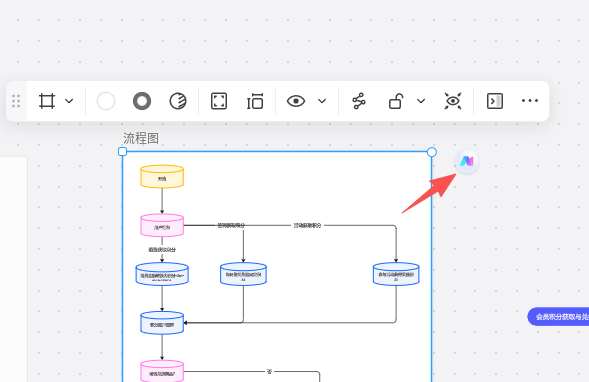Click the fit-to-frame corners icon
Screen dimensions: 589x382
pos(219,101)
